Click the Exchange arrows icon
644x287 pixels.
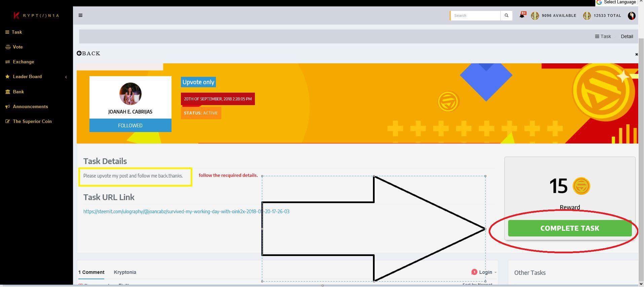click(7, 62)
